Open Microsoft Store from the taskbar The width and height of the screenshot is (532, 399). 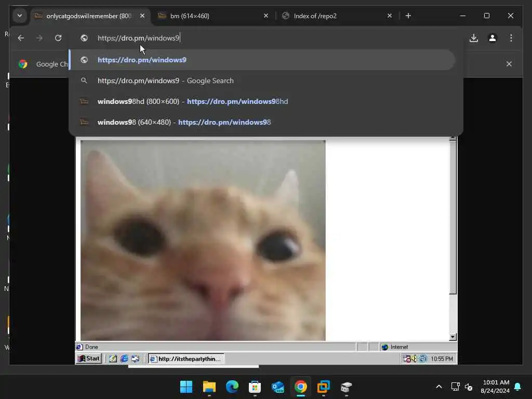coord(255,387)
